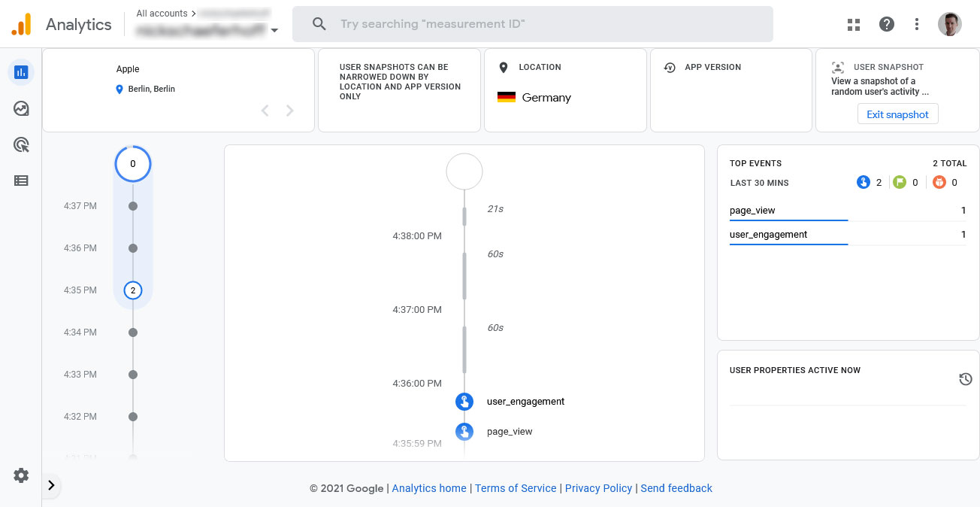Select page_view row in Top Events

(848, 211)
